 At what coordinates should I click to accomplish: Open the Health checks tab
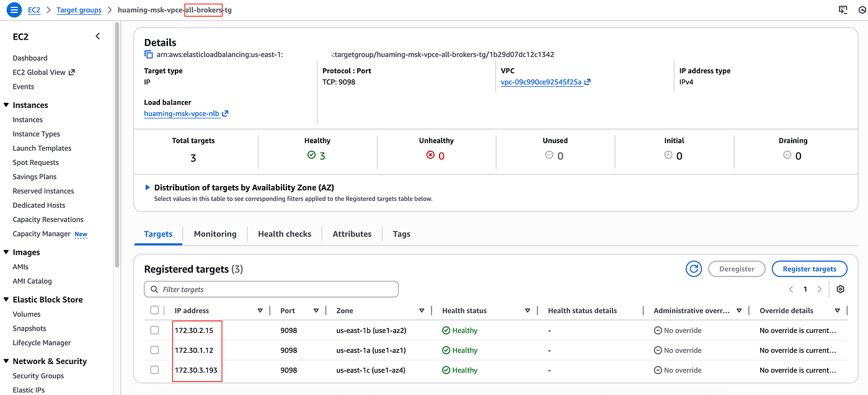click(285, 234)
